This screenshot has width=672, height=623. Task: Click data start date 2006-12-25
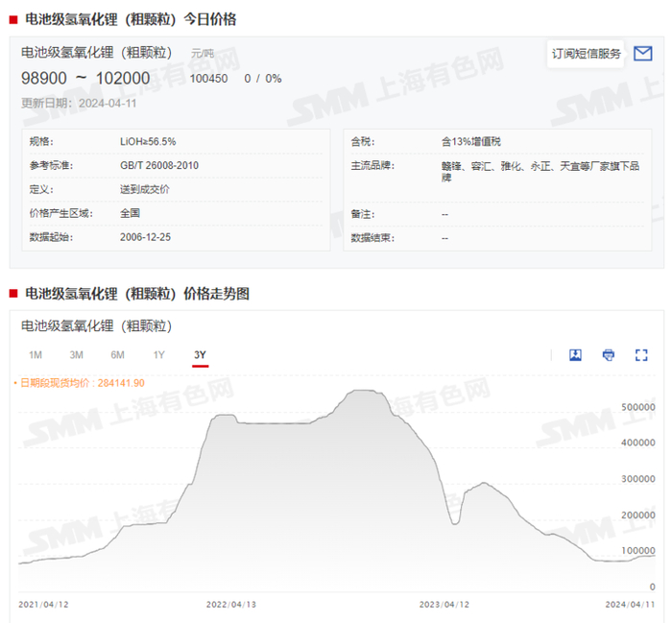pos(145,237)
